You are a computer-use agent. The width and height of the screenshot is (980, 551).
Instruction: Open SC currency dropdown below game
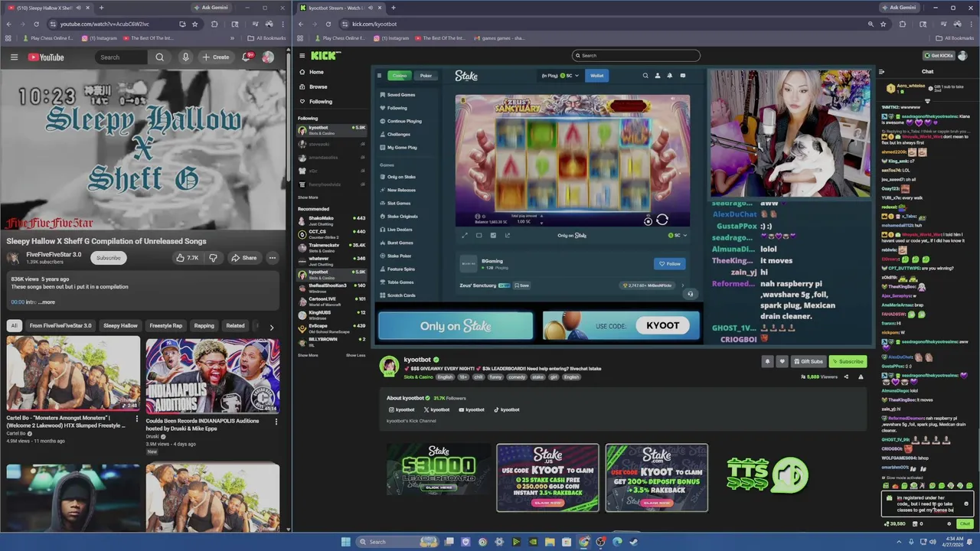pos(678,236)
